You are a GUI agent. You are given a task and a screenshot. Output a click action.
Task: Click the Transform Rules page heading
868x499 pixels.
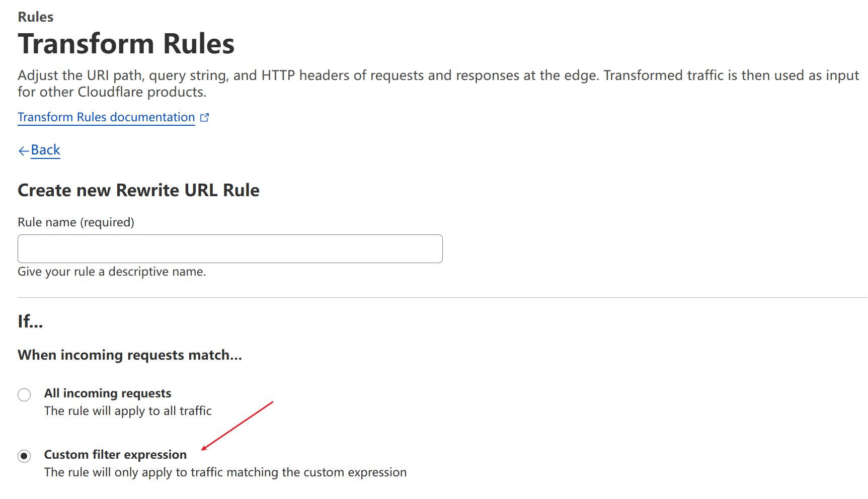[x=126, y=44]
